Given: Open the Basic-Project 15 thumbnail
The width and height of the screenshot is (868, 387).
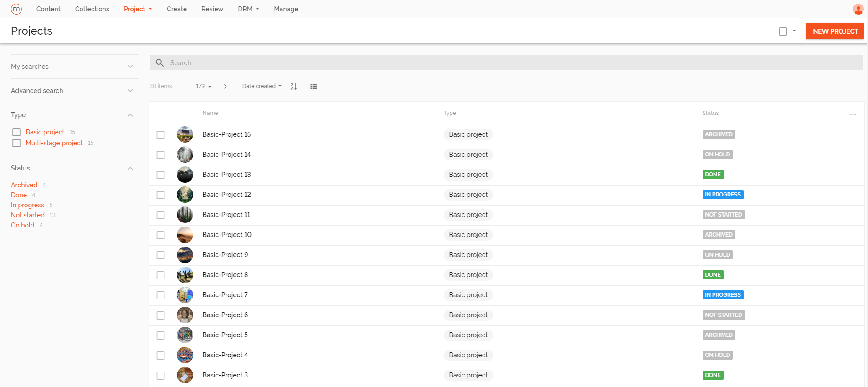Looking at the screenshot, I should pos(185,134).
